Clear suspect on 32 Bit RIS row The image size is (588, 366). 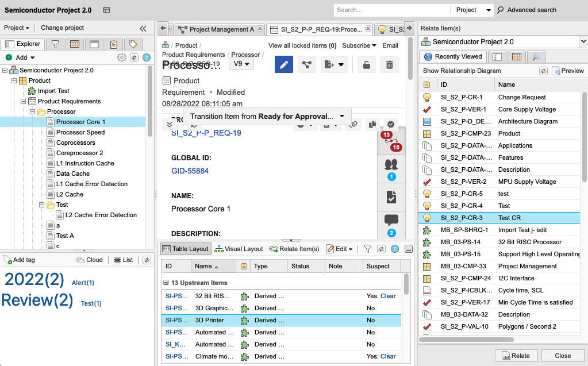pos(388,296)
